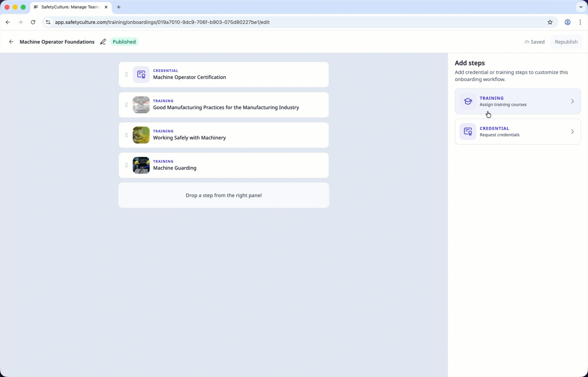Click the TRAINING label above Machine Guarding
588x377 pixels.
tap(163, 161)
